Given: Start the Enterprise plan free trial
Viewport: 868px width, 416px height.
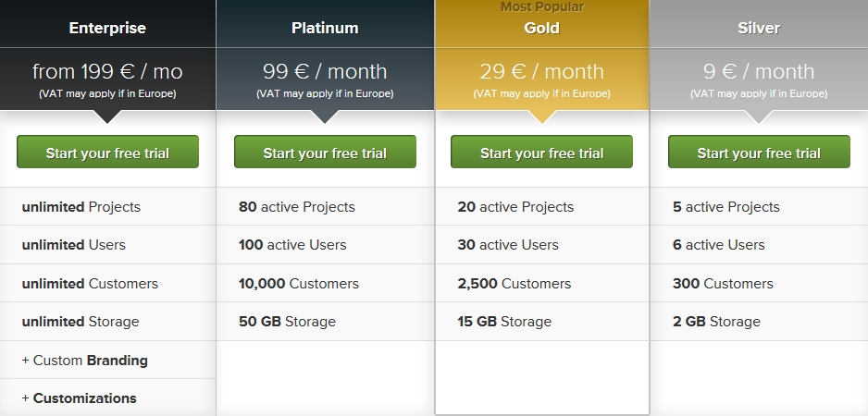Looking at the screenshot, I should 107,152.
